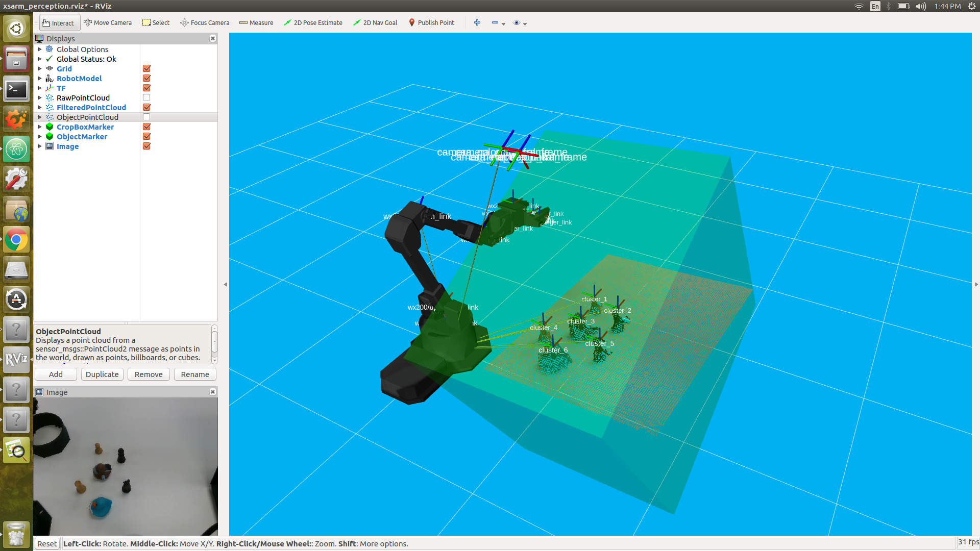Click the blue plus add-tool icon
The width and height of the screenshot is (980, 551).
pos(477,23)
